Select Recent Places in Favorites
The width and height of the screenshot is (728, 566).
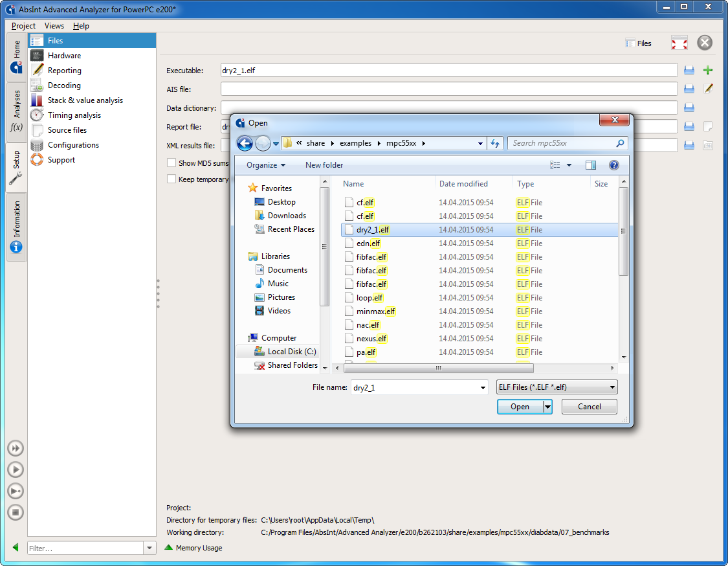click(x=291, y=229)
